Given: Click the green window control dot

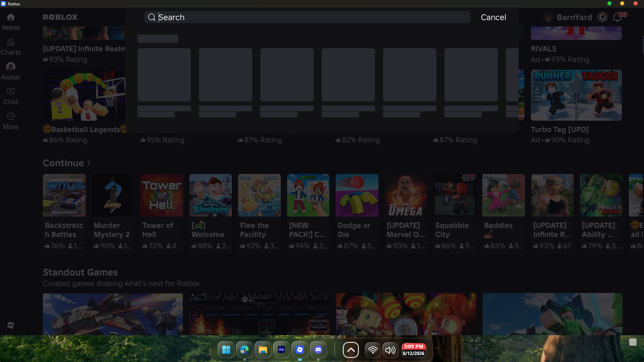Looking at the screenshot, I should point(609,3).
